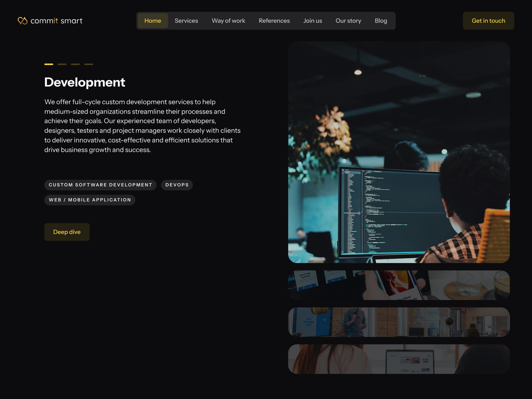Image resolution: width=532 pixels, height=399 pixels.
Task: Click the Deep dive button
Action: (67, 232)
